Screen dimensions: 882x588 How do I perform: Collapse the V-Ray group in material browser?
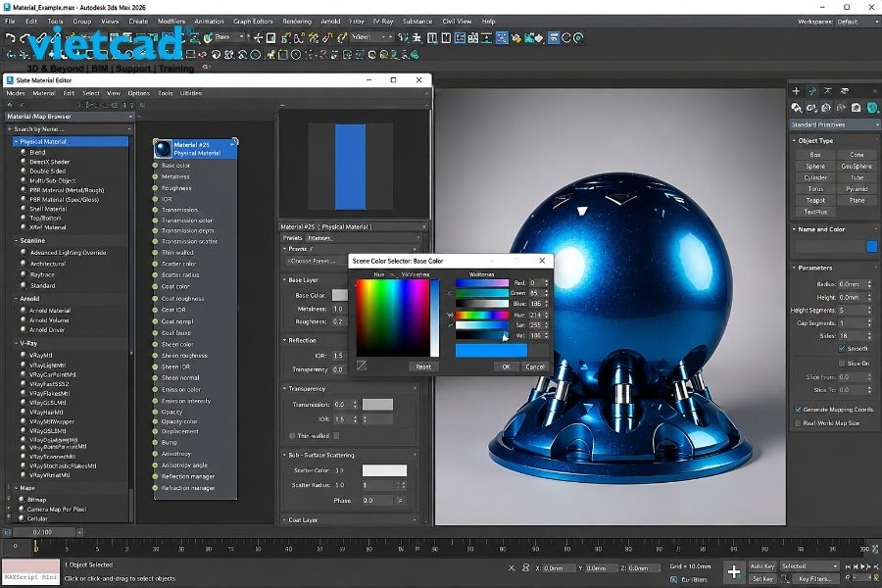(x=16, y=343)
